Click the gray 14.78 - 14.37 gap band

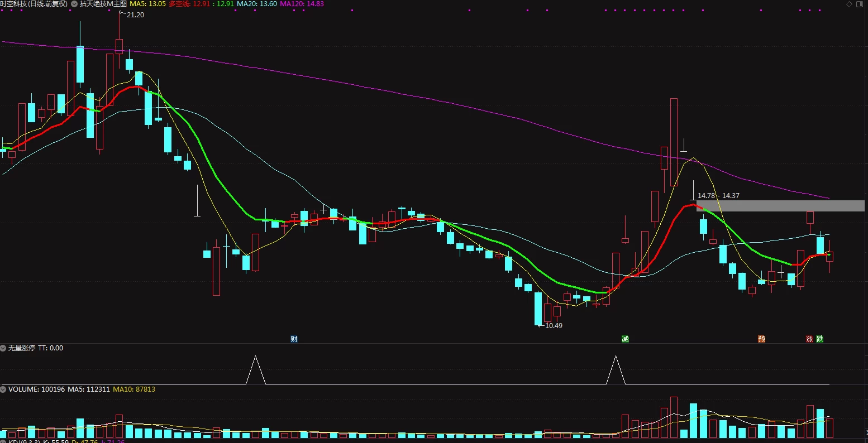780,205
